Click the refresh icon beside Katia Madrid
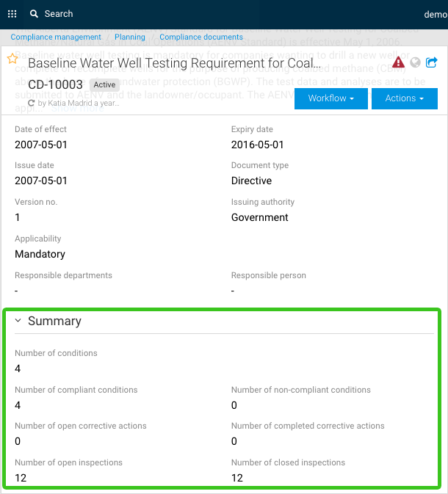This screenshot has height=494, width=448. pos(31,103)
